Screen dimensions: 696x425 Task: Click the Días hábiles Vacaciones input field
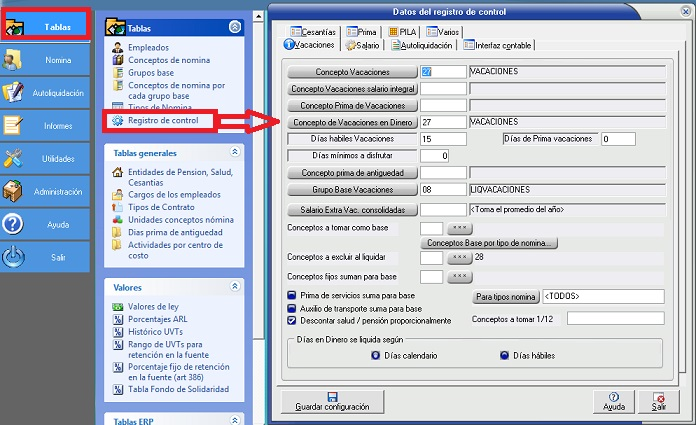[x=443, y=139]
